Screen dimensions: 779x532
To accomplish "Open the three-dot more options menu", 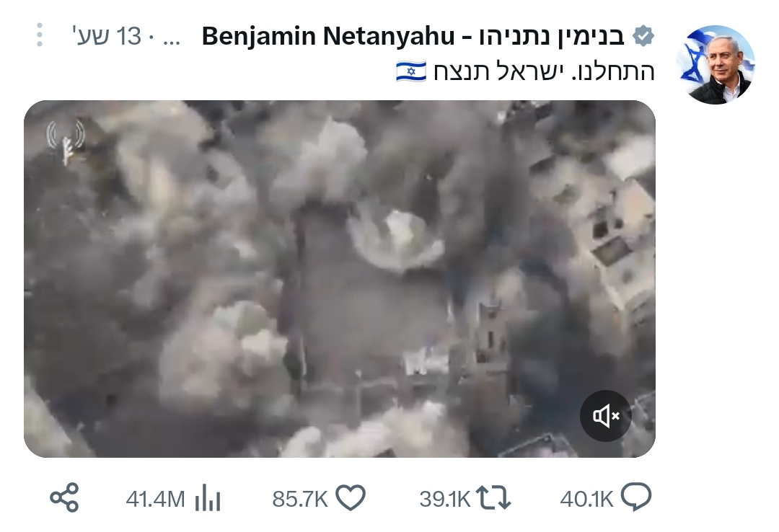I will click(40, 35).
